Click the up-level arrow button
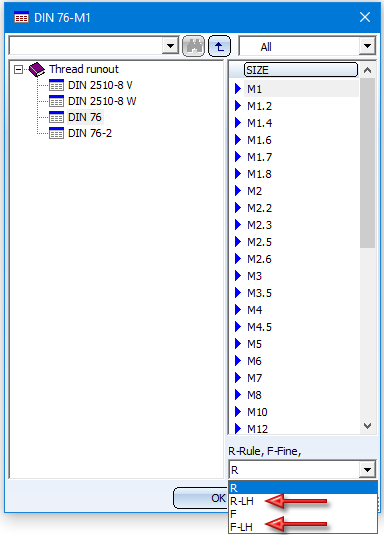 click(219, 46)
